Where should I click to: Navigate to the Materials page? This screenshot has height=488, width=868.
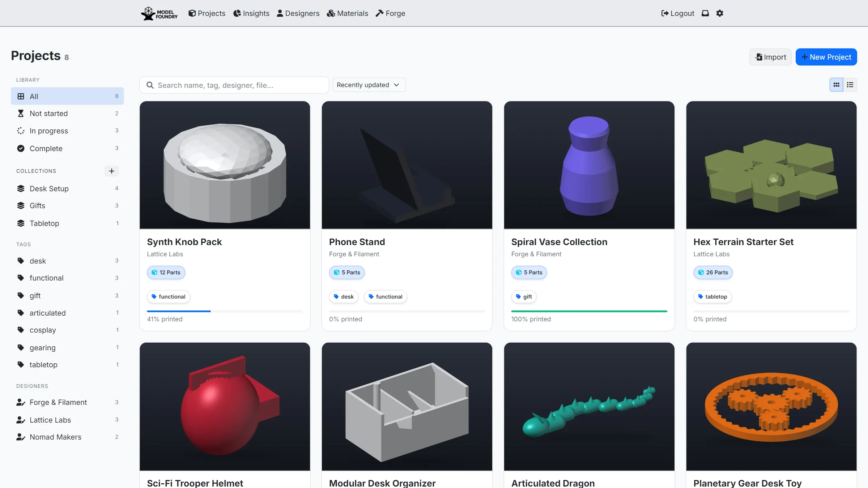point(348,13)
